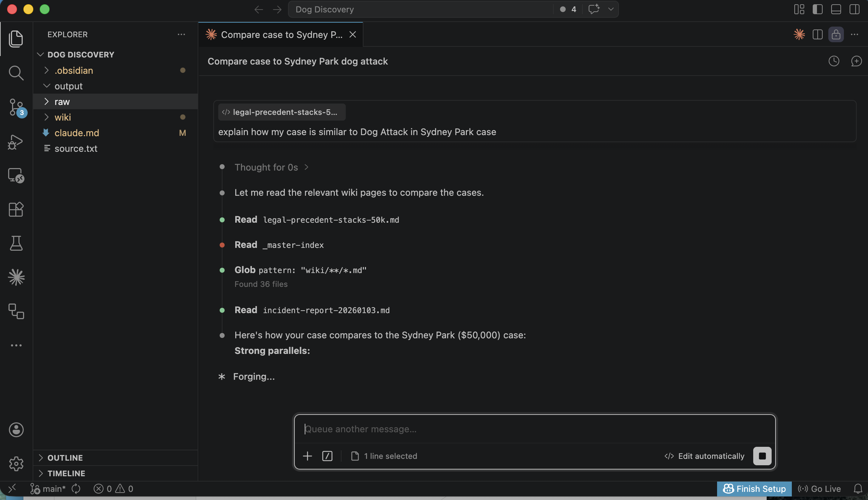
Task: Open Claude Code from editor toolbar
Action: click(x=799, y=34)
